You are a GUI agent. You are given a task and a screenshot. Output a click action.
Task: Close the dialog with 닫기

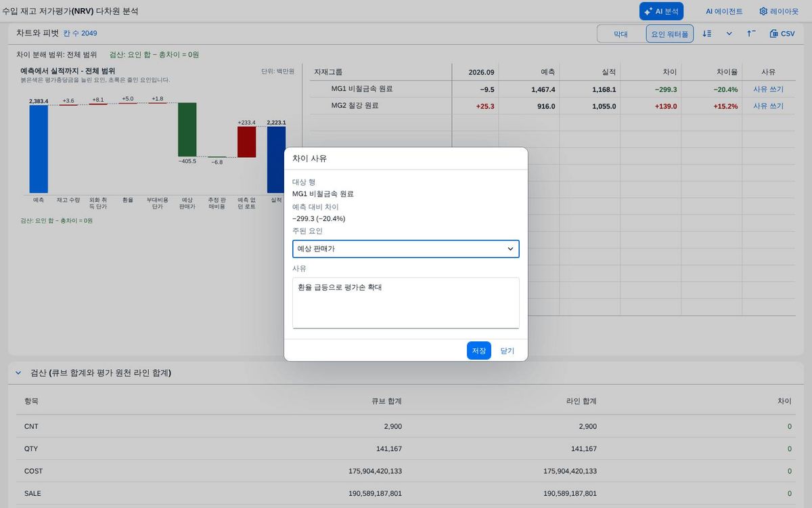(x=507, y=351)
